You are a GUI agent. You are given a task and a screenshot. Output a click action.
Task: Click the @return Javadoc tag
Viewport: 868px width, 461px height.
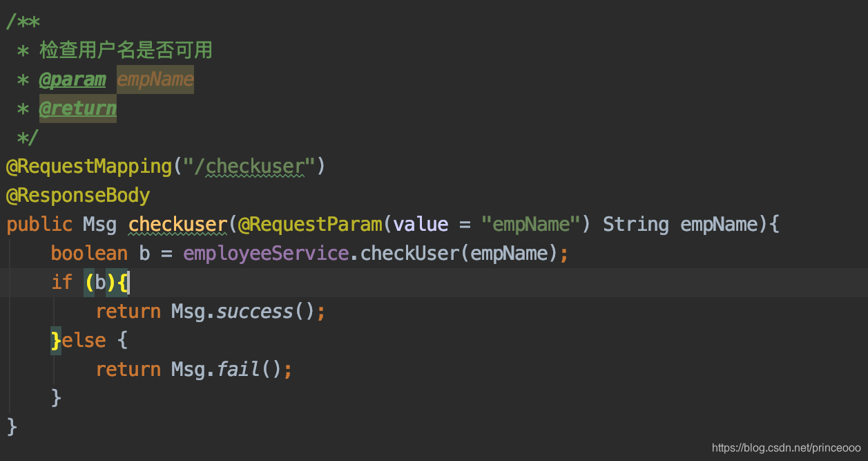77,109
